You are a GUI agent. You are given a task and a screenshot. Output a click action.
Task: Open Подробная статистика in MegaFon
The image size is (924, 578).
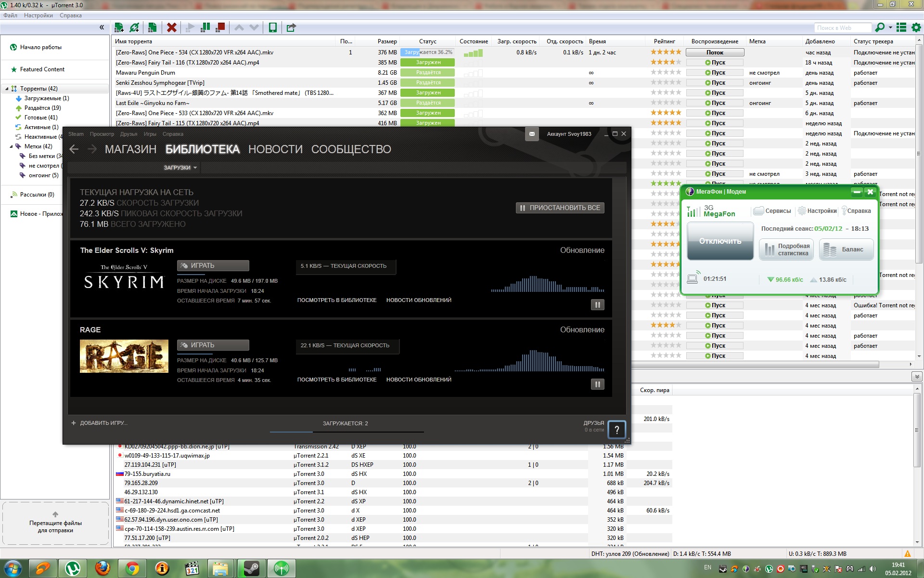[x=786, y=250]
